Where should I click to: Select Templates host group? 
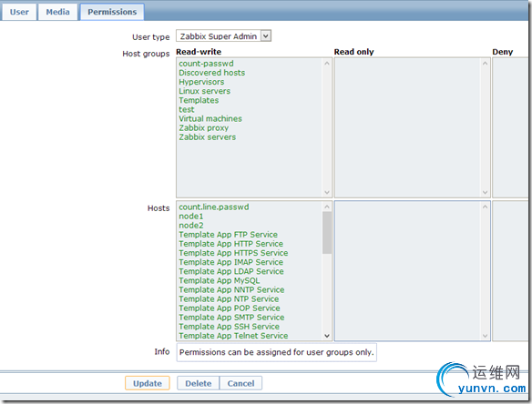(199, 100)
